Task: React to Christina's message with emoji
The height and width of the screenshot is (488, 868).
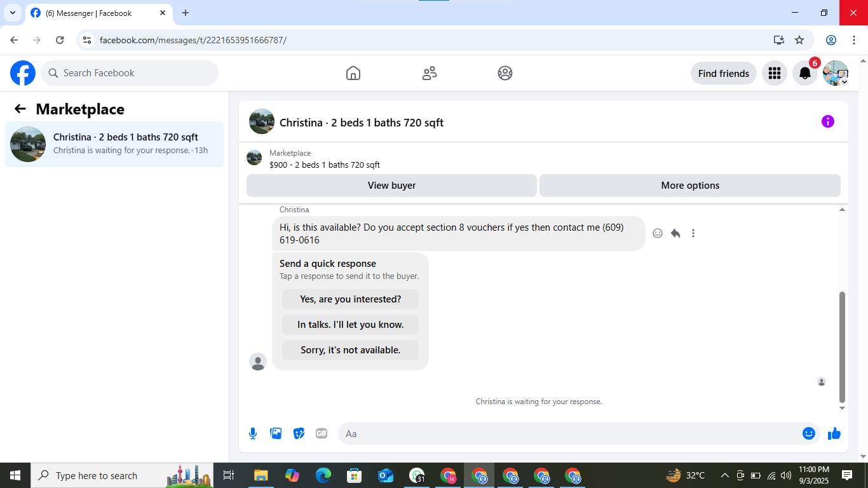Action: point(658,233)
